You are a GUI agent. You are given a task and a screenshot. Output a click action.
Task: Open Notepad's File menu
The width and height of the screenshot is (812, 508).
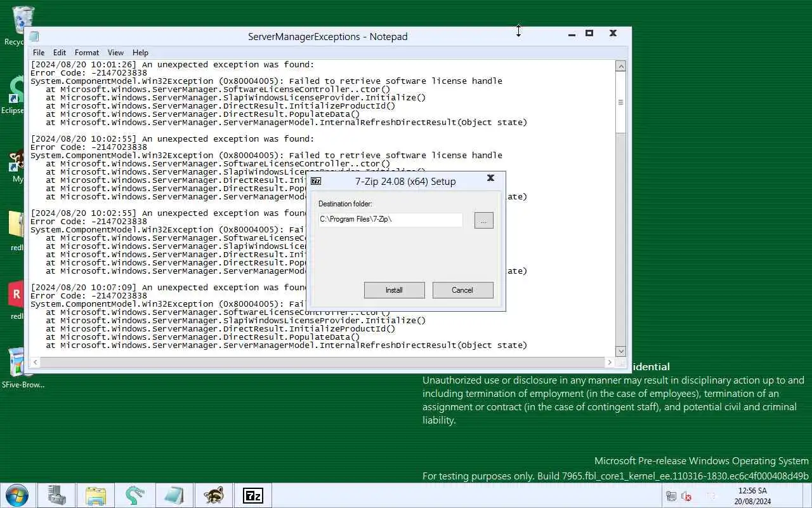click(39, 53)
